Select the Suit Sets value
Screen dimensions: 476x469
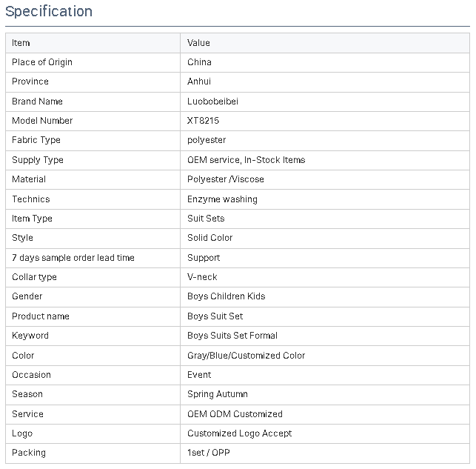click(206, 219)
